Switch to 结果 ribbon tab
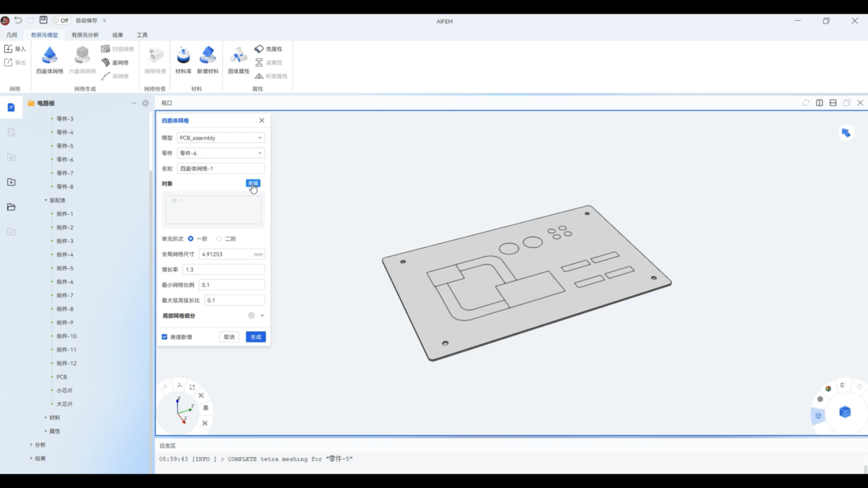The width and height of the screenshot is (868, 488). (x=118, y=35)
